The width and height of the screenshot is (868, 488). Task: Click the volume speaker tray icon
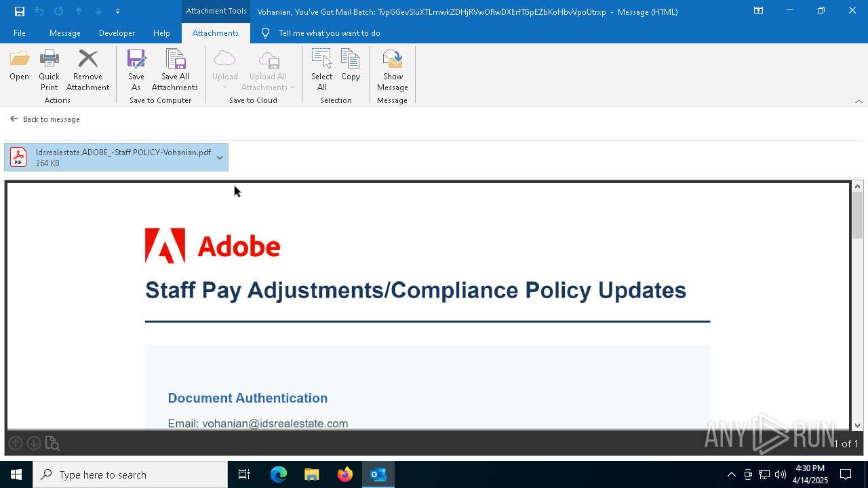(781, 474)
